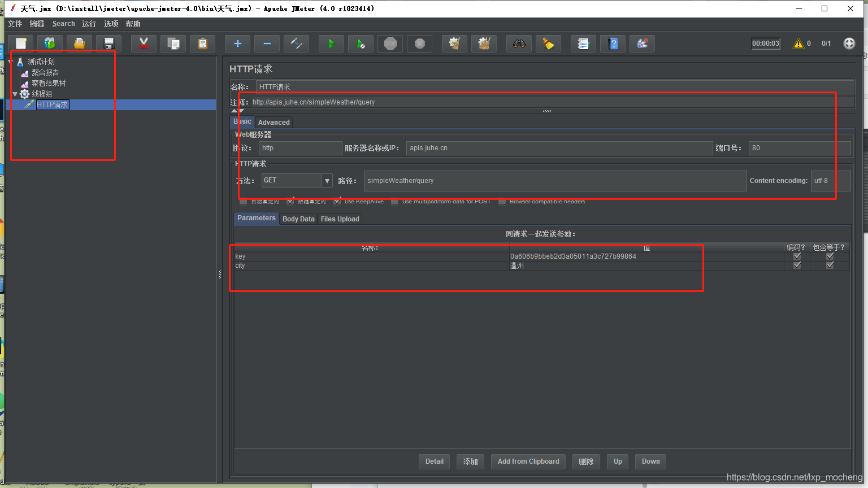The height and width of the screenshot is (488, 868).
Task: Click the Shutdown round X icon
Action: [x=420, y=43]
